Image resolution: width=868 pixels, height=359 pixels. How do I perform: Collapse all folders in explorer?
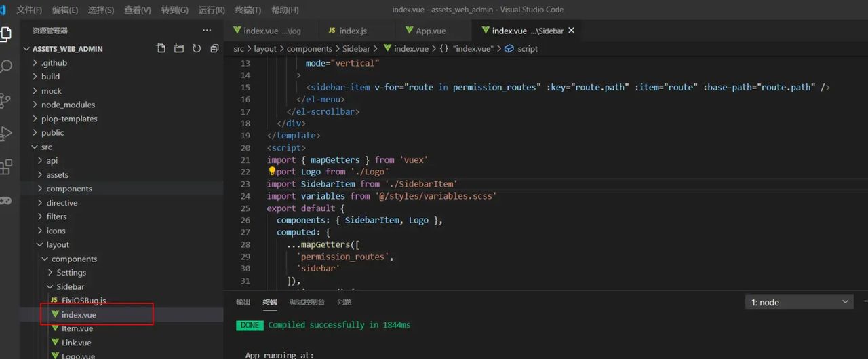pos(214,49)
